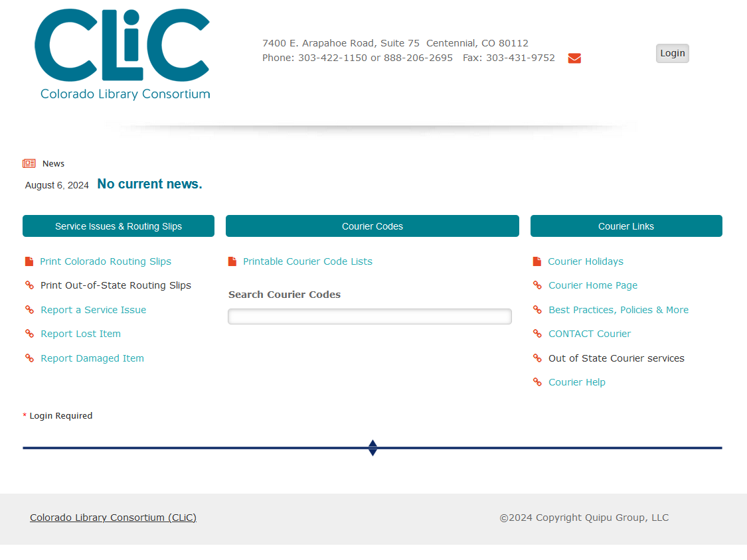This screenshot has height=560, width=747.
Task: Click the News newspaper icon
Action: (x=29, y=163)
